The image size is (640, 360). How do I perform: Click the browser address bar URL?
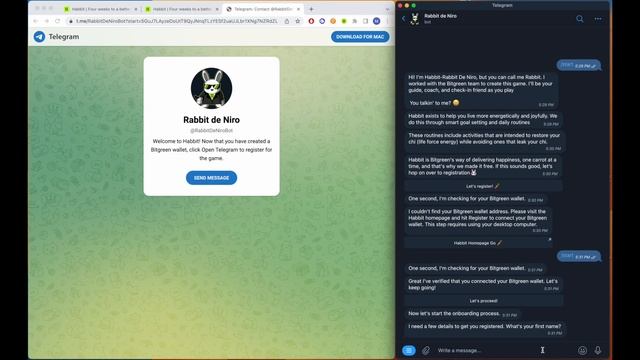[176, 21]
